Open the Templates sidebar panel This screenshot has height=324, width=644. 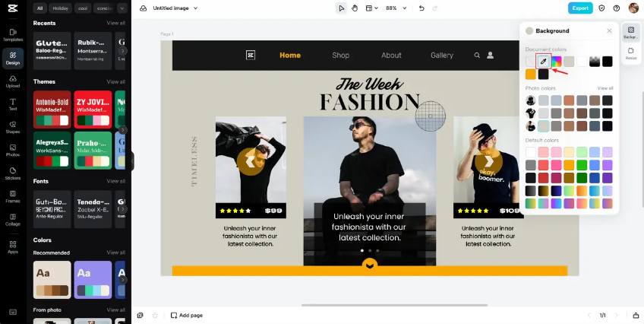13,35
